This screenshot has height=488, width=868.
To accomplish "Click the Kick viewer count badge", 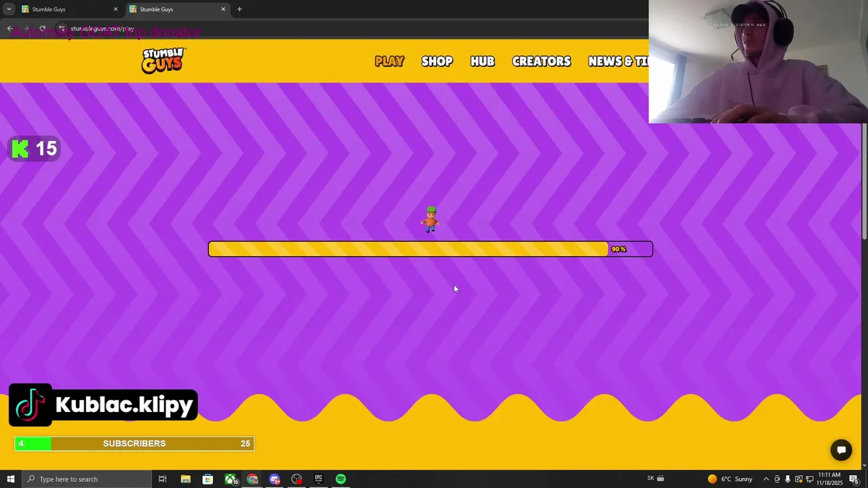I will click(34, 149).
